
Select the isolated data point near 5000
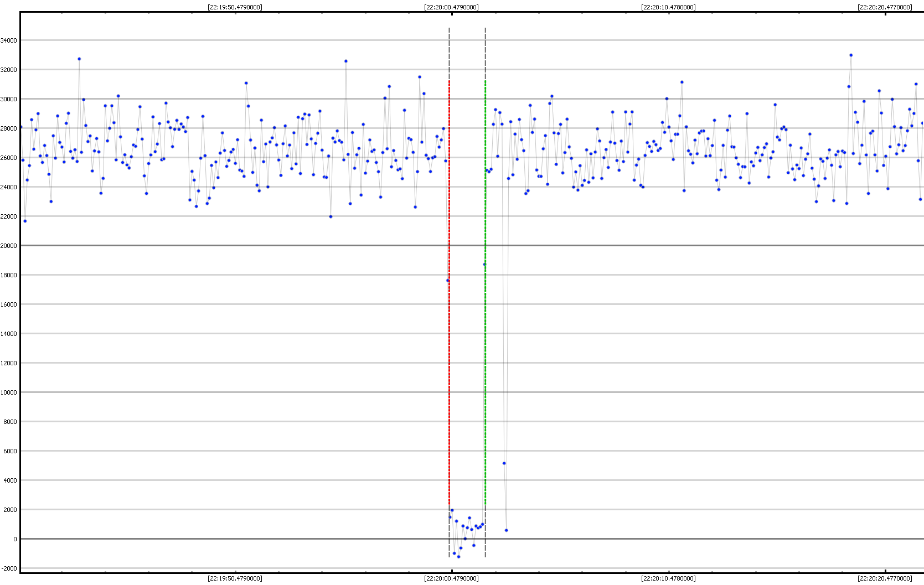click(504, 463)
